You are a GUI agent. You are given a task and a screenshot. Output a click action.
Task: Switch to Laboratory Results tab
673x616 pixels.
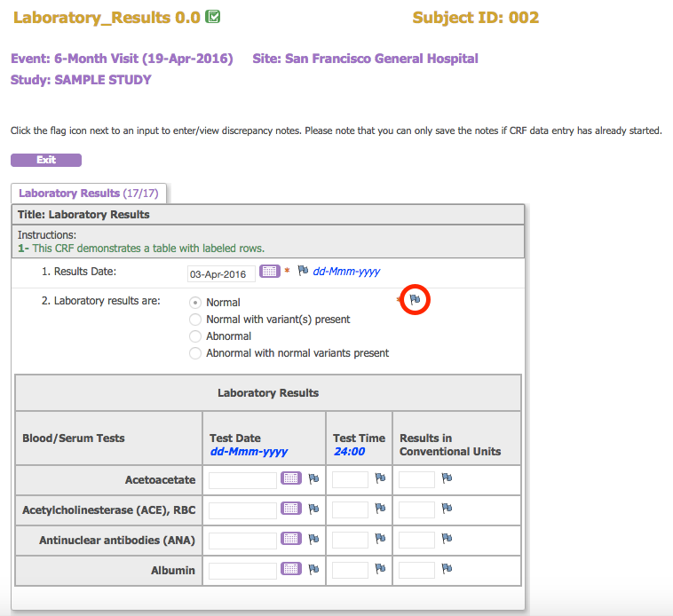88,193
